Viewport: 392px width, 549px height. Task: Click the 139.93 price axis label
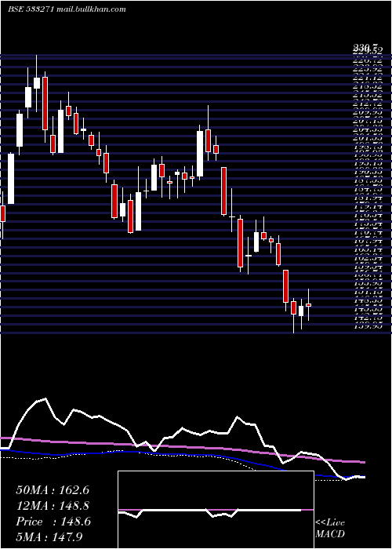367,326
